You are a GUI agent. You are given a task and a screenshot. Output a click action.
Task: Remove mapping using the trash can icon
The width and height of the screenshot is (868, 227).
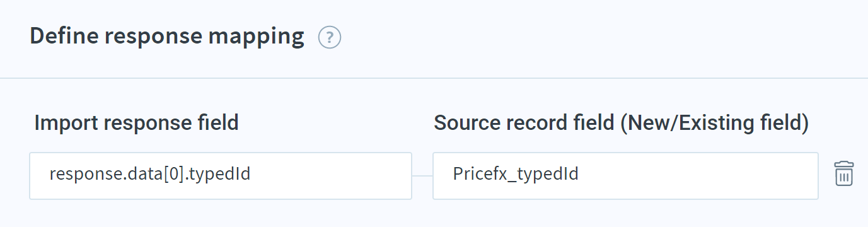pos(843,173)
